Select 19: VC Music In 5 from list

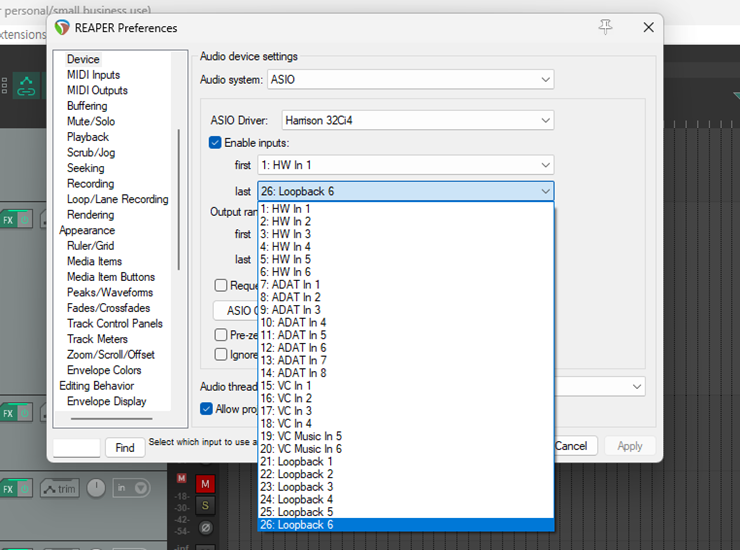point(406,436)
